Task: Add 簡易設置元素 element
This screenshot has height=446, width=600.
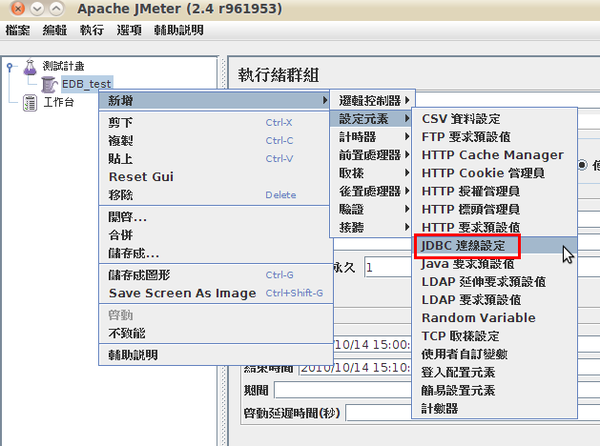Action: [494, 391]
